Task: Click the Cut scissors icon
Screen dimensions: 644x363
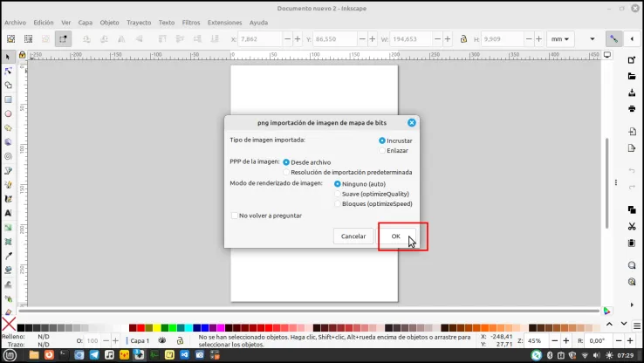Action: (x=632, y=226)
